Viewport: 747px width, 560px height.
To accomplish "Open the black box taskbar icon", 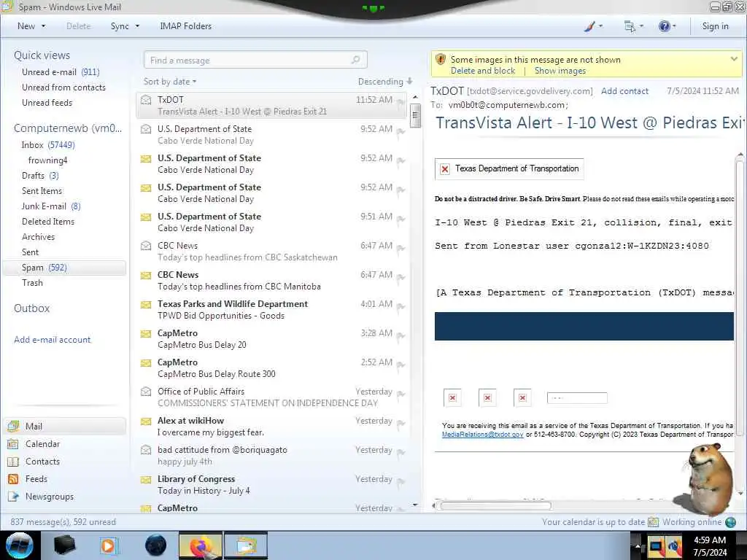I will click(65, 545).
